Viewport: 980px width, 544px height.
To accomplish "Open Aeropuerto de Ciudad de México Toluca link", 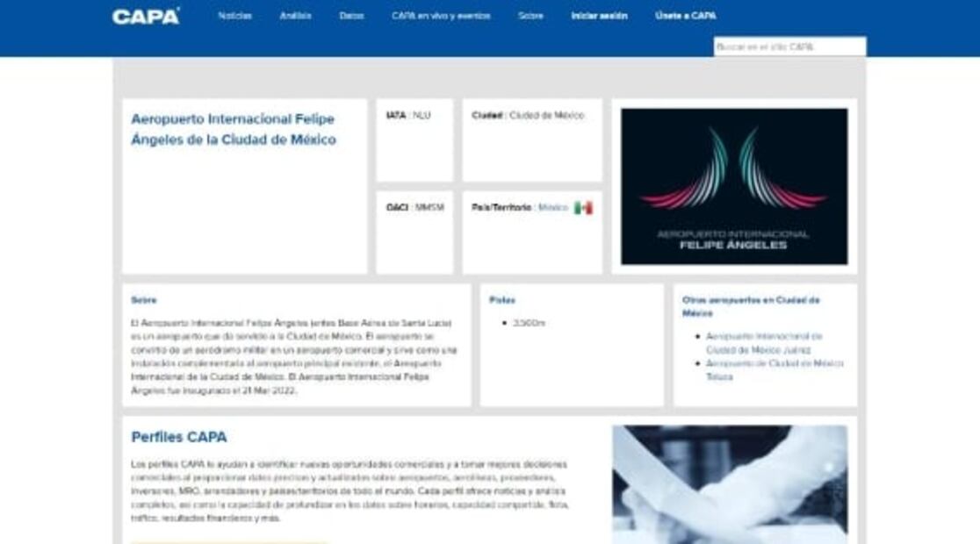I will (775, 369).
